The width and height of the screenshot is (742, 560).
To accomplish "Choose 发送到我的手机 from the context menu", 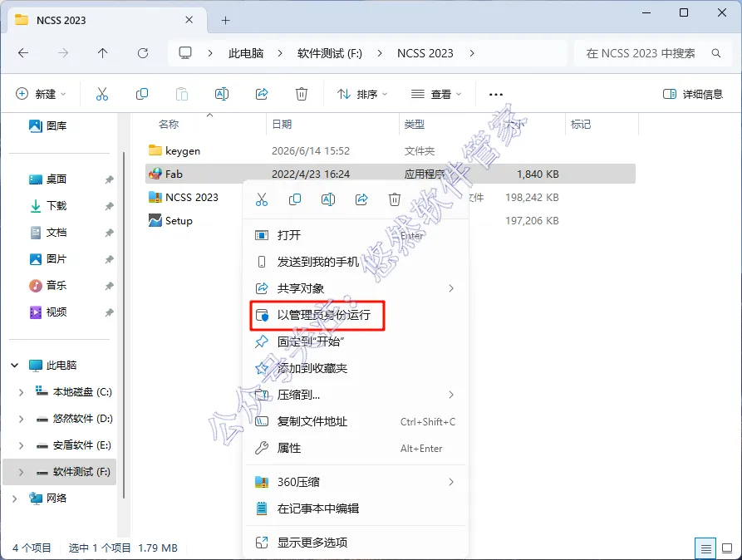I will 356,262.
